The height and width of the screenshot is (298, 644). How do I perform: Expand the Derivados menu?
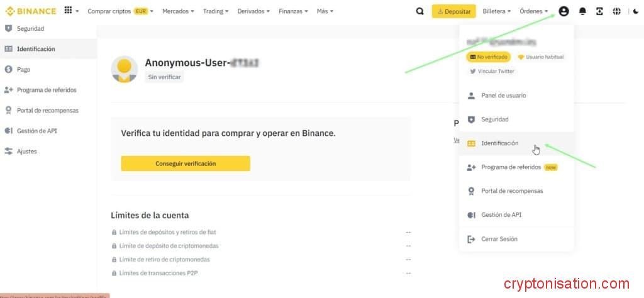tap(253, 11)
